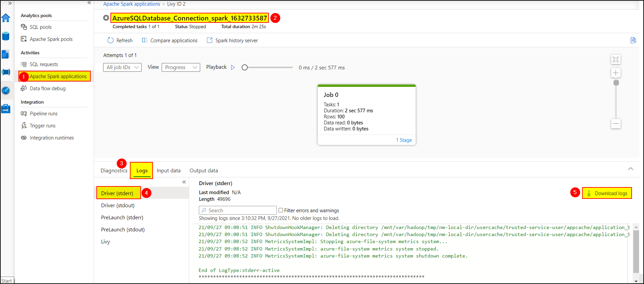This screenshot has height=284, width=644.
Task: Click the Trigger runs lightning icon
Action: click(x=24, y=125)
